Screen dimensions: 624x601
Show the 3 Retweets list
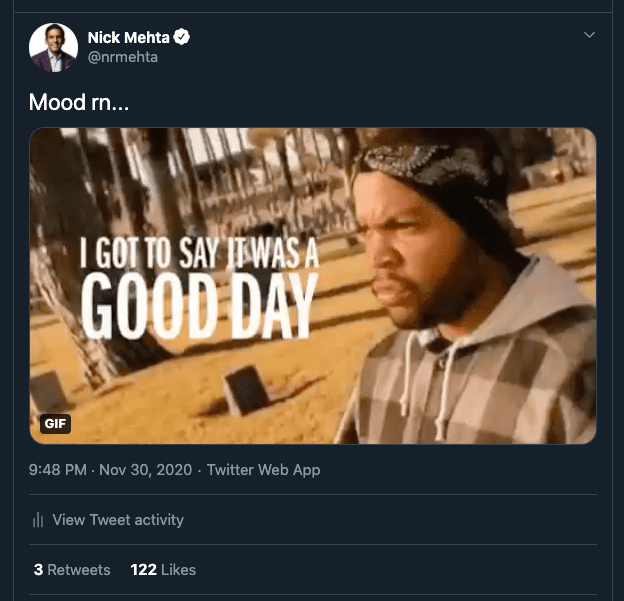coord(72,569)
